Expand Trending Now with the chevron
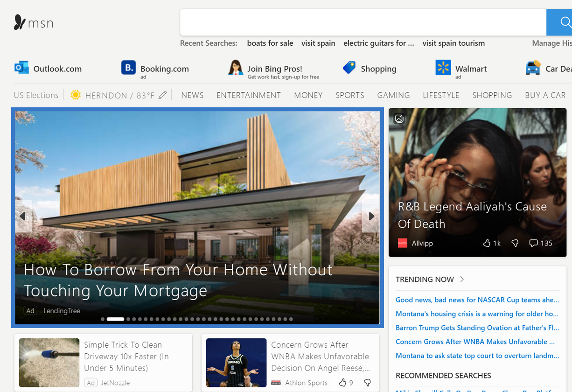 462,280
